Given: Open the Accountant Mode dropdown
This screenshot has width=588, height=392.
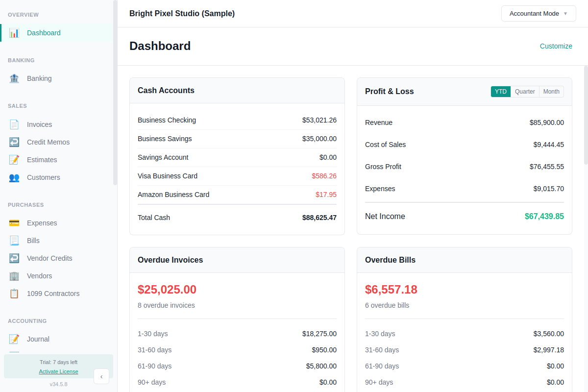Looking at the screenshot, I should click(538, 13).
